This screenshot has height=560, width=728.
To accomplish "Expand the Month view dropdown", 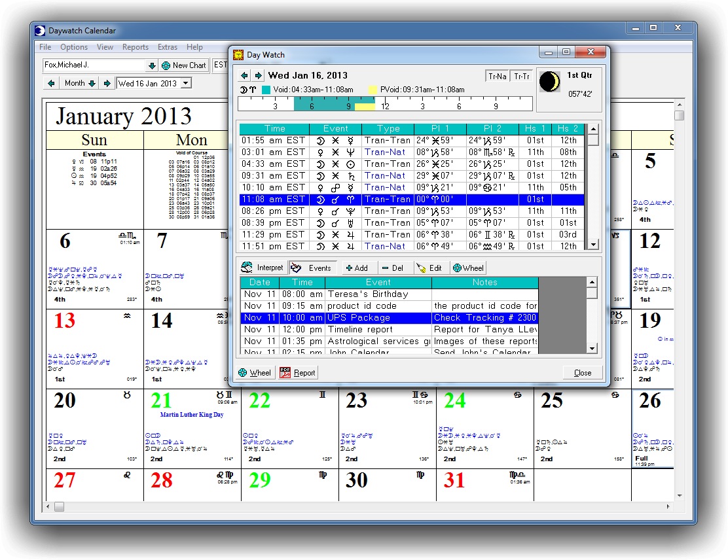I will (x=92, y=83).
